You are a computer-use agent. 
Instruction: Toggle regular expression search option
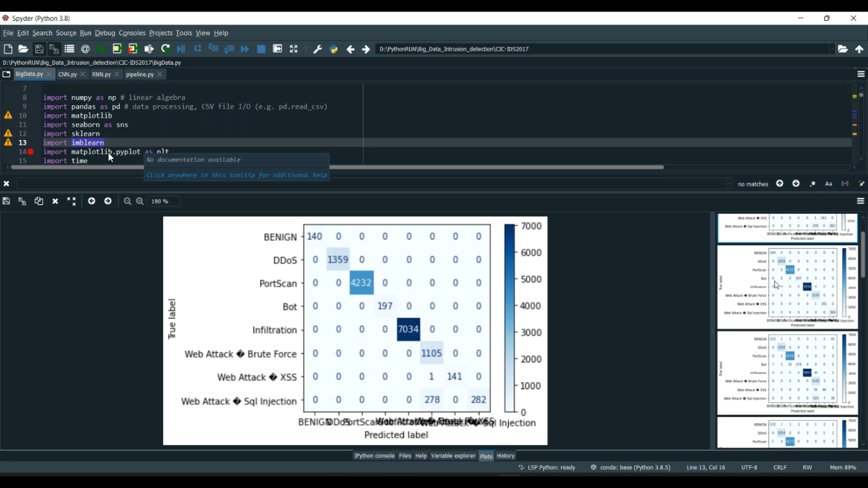click(x=812, y=184)
